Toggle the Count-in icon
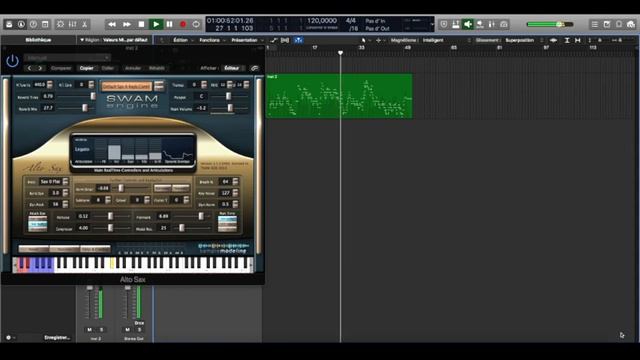 [480, 24]
